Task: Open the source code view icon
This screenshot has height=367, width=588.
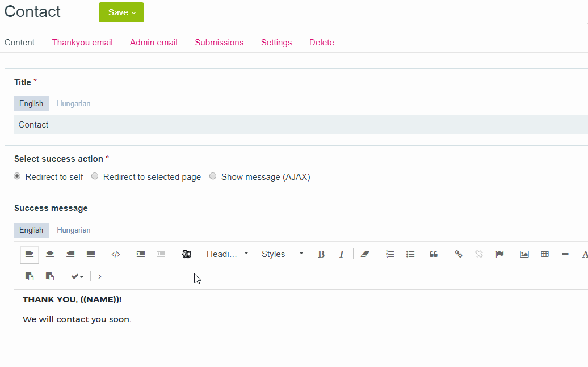Action: tap(116, 254)
